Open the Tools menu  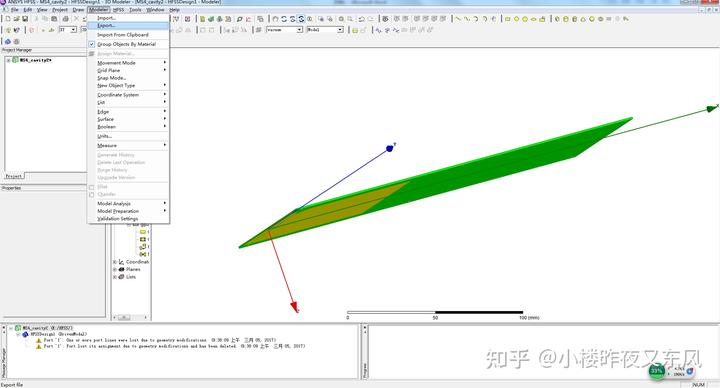tap(135, 9)
